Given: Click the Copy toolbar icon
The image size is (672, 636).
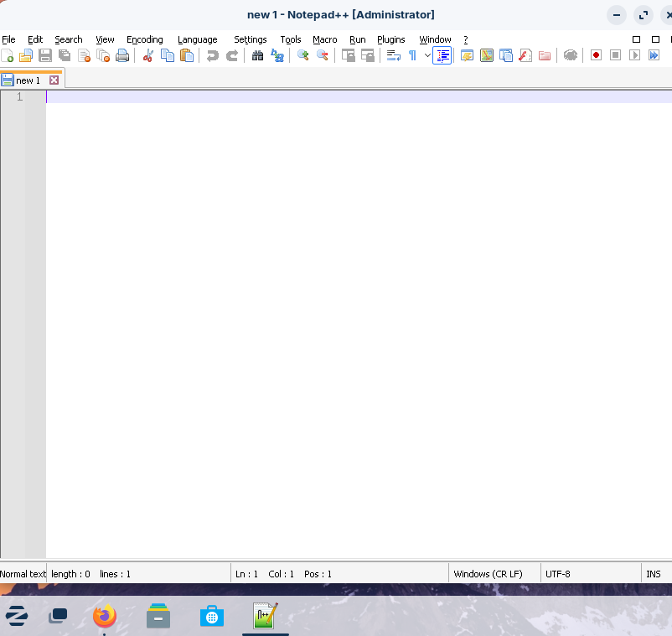Looking at the screenshot, I should [x=168, y=55].
